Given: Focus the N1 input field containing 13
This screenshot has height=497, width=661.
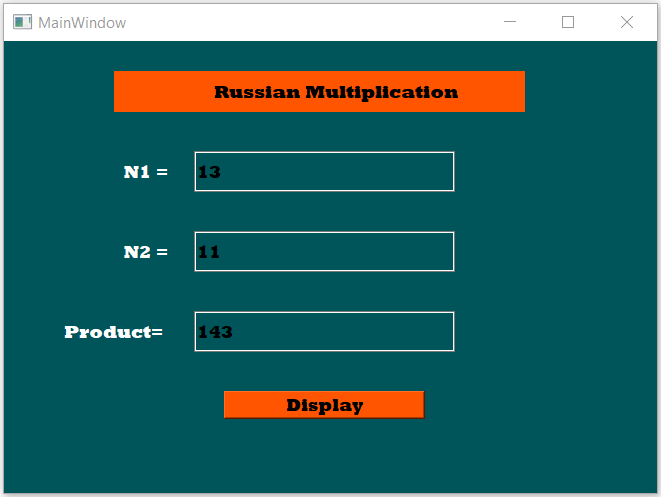Looking at the screenshot, I should click(324, 172).
